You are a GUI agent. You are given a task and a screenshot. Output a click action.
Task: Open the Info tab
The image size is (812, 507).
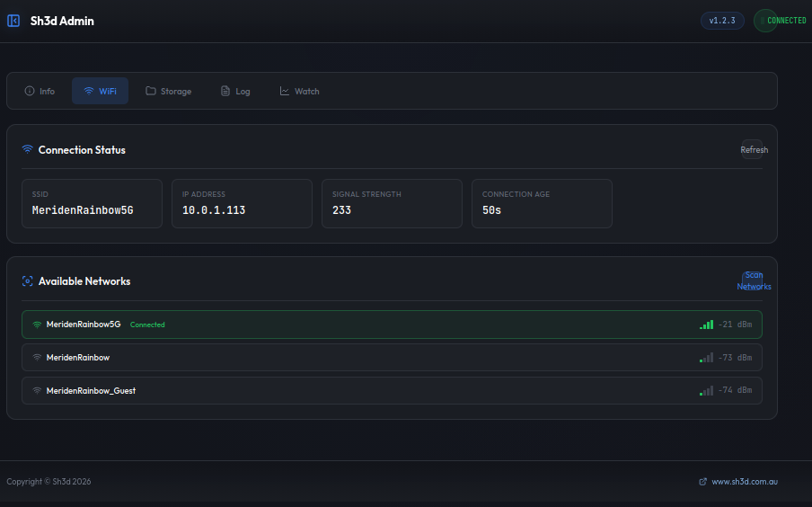40,91
